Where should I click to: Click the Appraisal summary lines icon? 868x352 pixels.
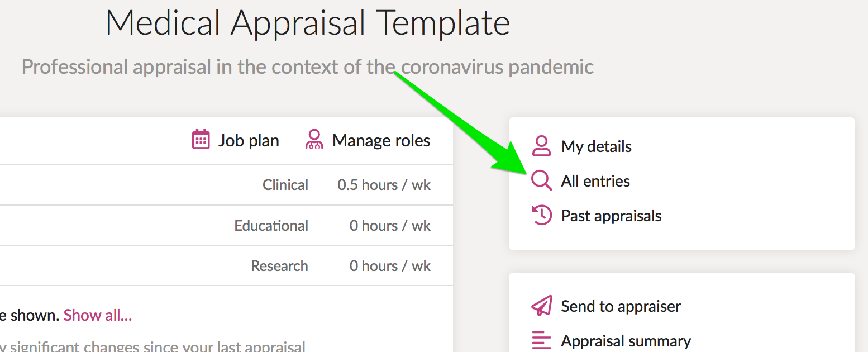[x=541, y=340]
